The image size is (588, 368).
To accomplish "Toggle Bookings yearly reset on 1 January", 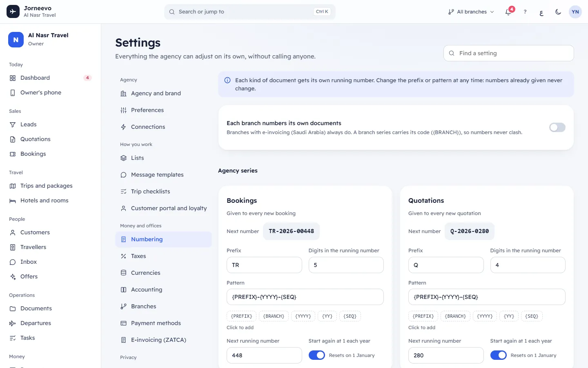I will [317, 355].
